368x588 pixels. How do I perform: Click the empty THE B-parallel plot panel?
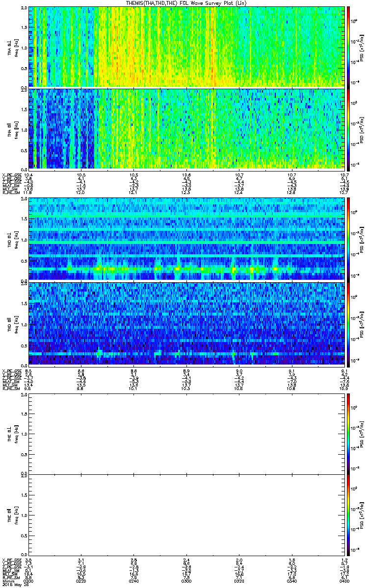coord(186,515)
